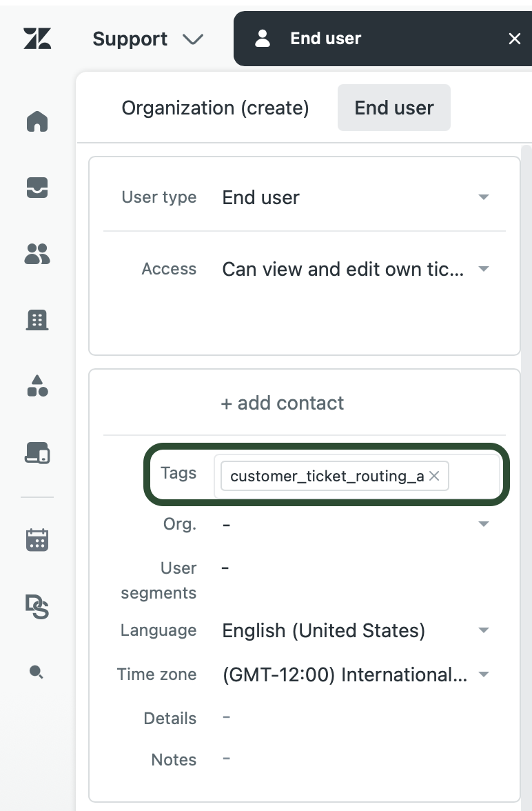Click the add contact link
Image resolution: width=532 pixels, height=811 pixels.
[x=283, y=403]
